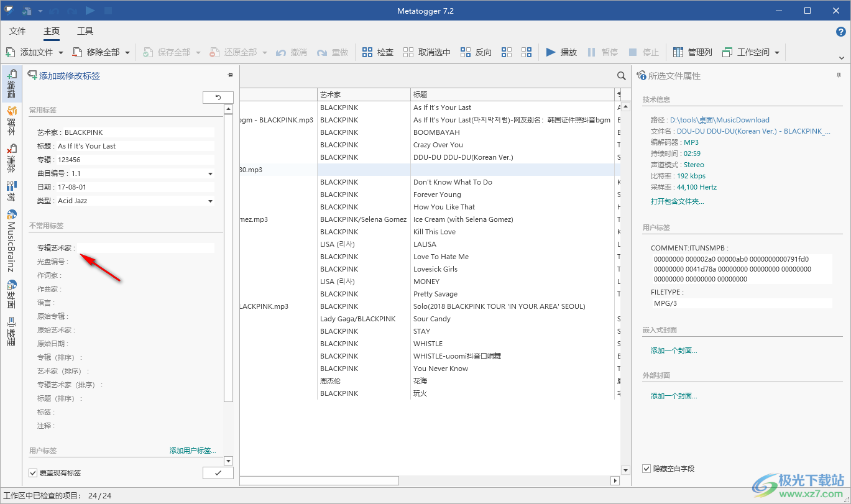
Task: Click the 专辑艺术家 input field
Action: [146, 248]
